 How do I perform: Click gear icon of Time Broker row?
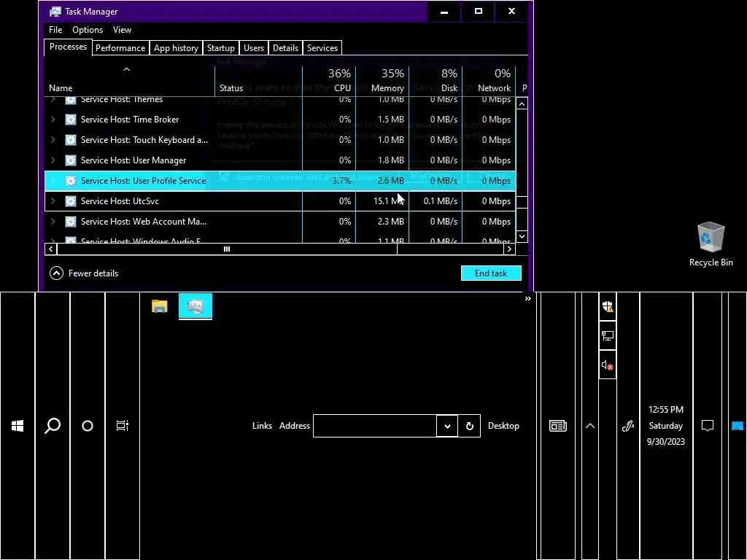[x=71, y=120]
